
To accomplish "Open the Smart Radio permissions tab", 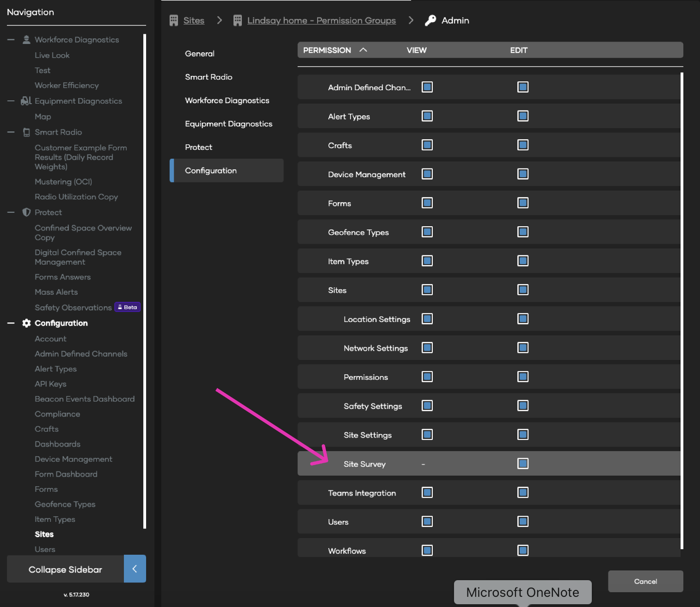I will click(227, 77).
